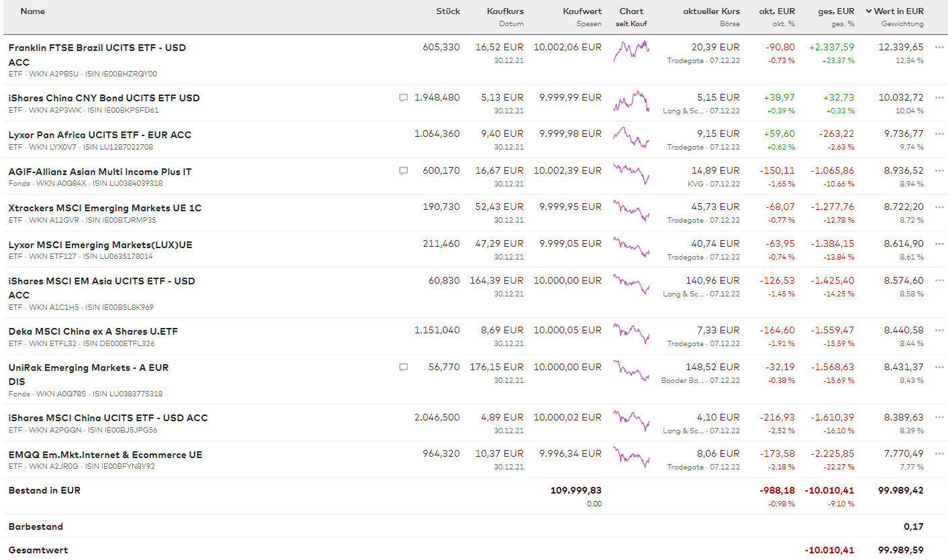
Task: Open three-dot menu for Lyxor Pan Africa
Action: coord(939,134)
